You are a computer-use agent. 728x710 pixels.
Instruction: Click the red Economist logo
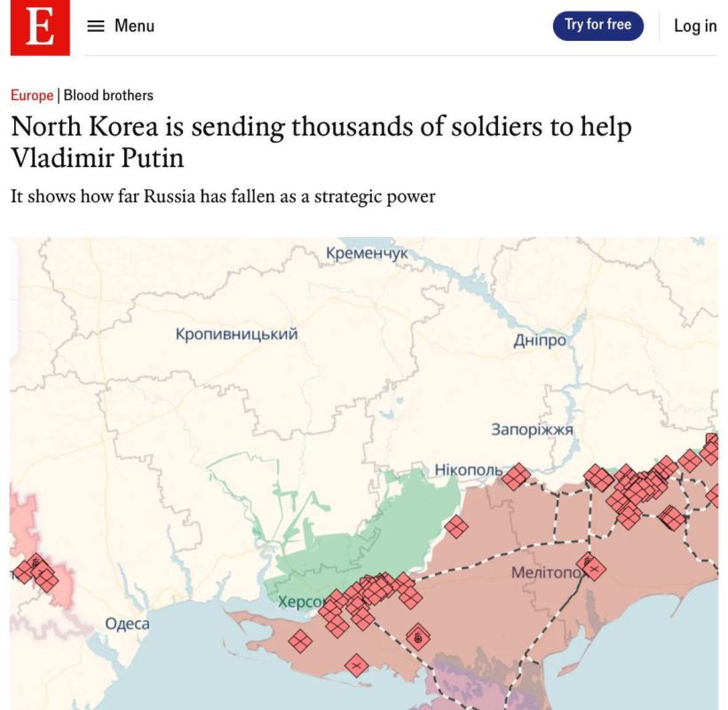(x=40, y=28)
